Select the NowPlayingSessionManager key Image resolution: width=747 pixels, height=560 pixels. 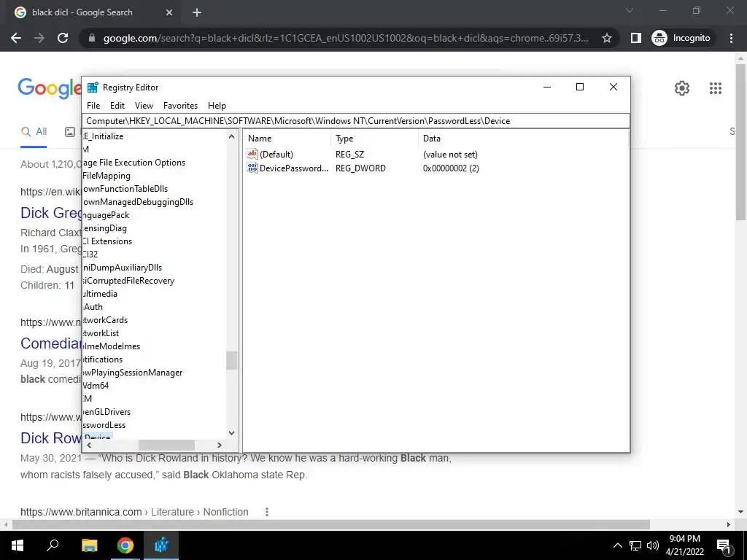133,373
